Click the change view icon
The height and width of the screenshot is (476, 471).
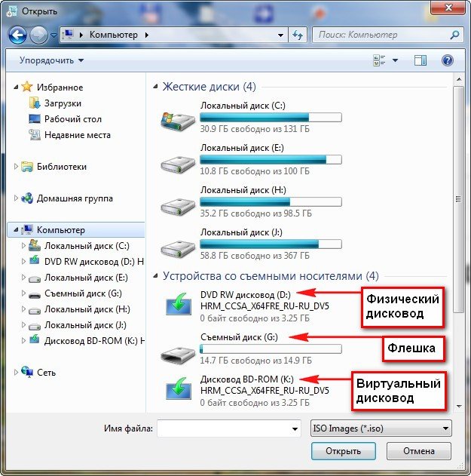click(x=379, y=60)
